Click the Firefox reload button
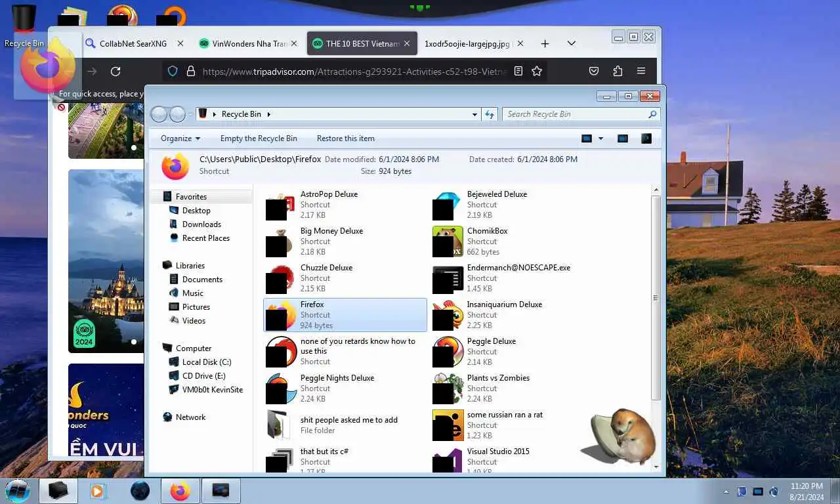840x504 pixels. pos(115,72)
